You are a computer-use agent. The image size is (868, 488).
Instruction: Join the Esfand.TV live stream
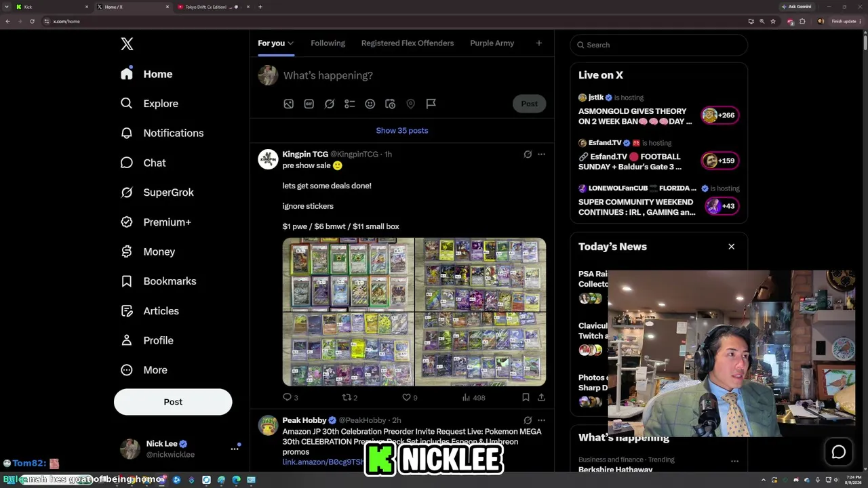tap(720, 161)
